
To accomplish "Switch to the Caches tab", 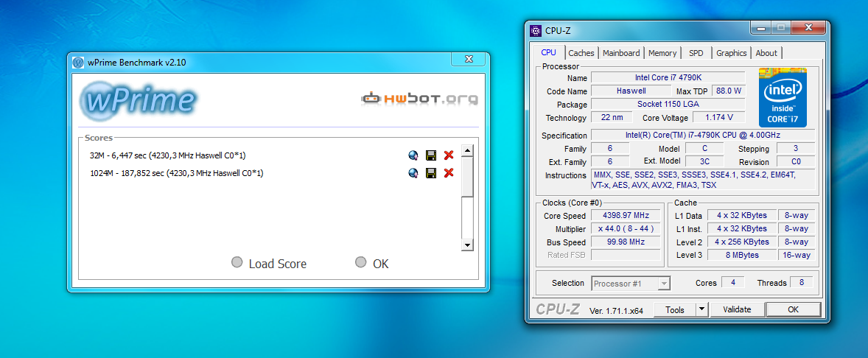I will 581,53.
